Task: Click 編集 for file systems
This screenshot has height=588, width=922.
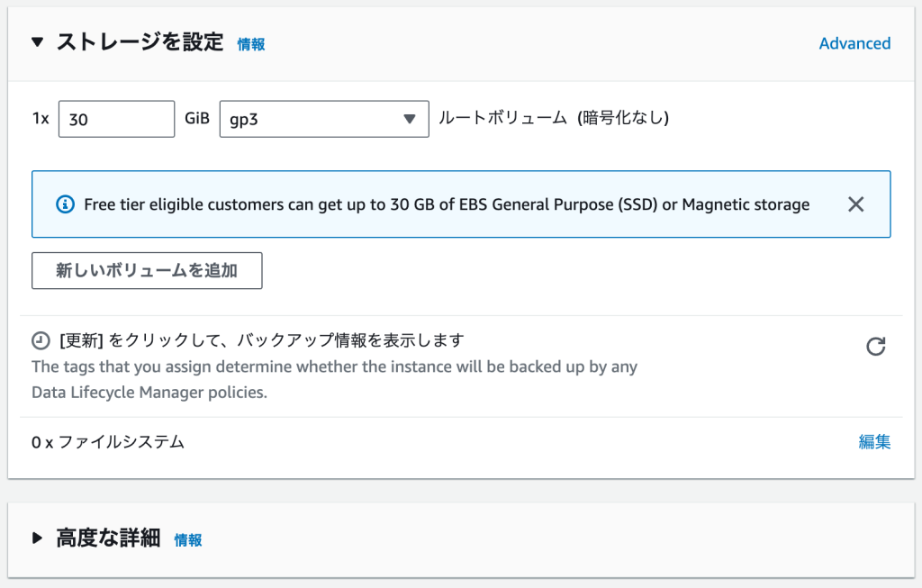Action: [x=874, y=442]
